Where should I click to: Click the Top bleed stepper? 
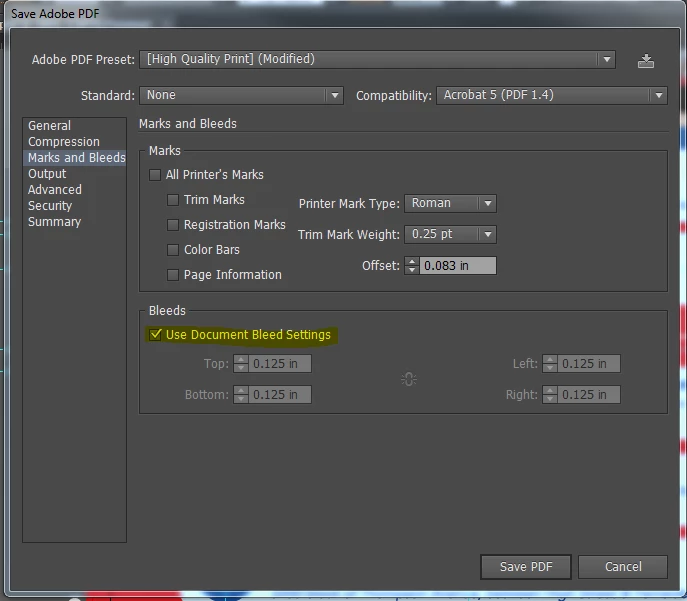click(241, 364)
